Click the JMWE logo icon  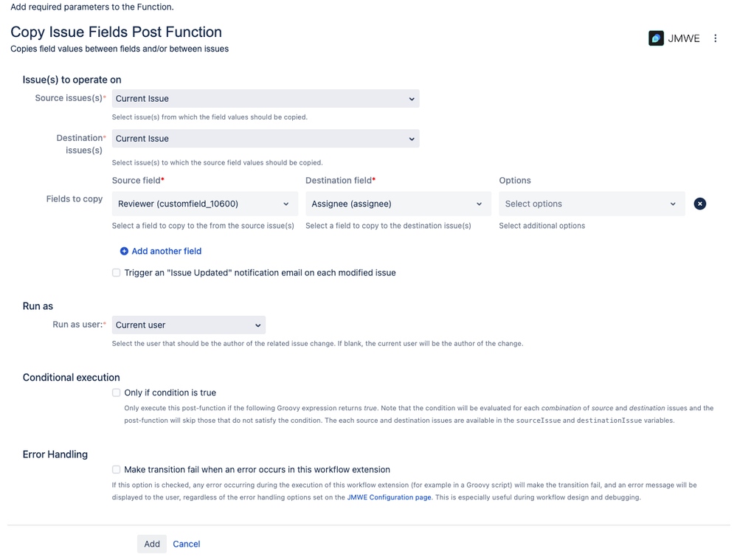pyautogui.click(x=656, y=38)
